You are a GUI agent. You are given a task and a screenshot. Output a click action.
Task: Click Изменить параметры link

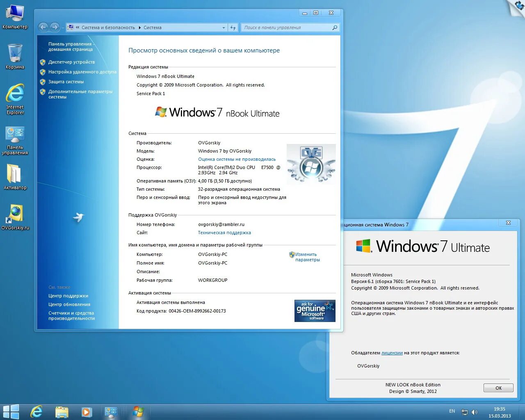tap(307, 257)
